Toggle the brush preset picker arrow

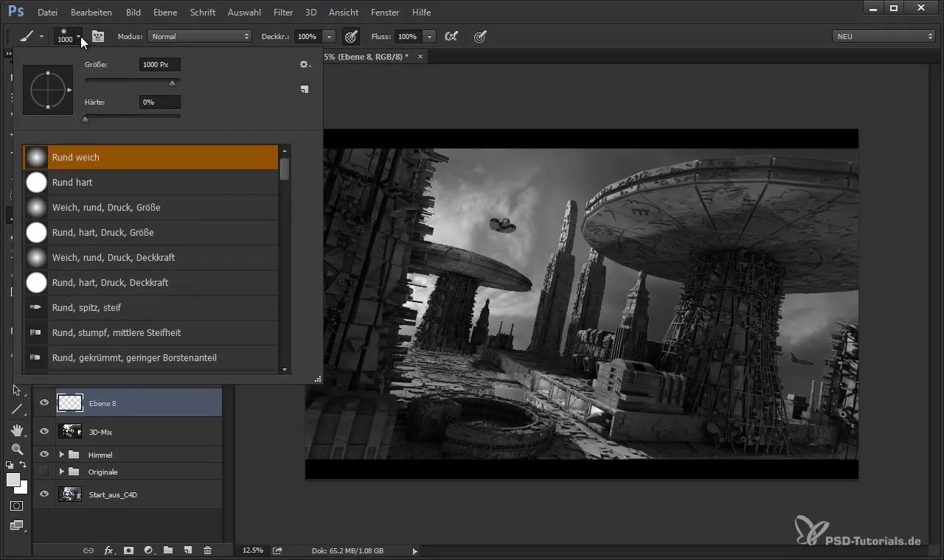78,36
